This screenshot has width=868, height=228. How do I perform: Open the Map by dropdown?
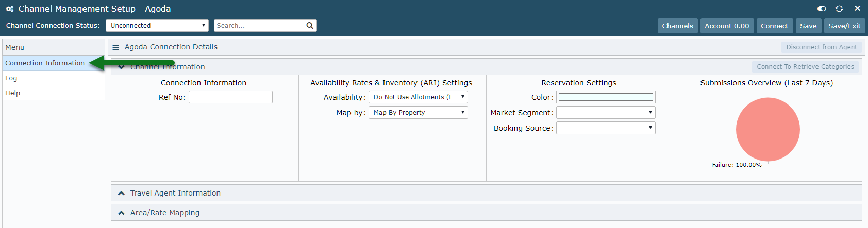(418, 113)
